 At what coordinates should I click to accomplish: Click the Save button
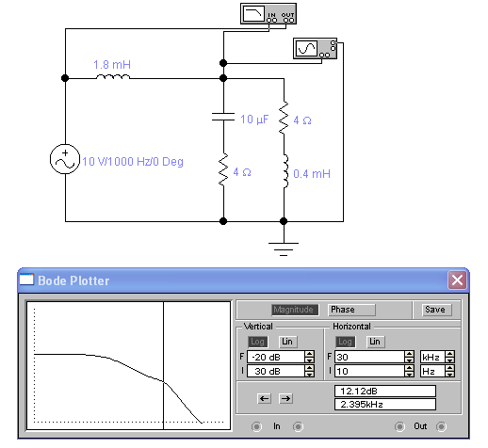click(x=435, y=310)
